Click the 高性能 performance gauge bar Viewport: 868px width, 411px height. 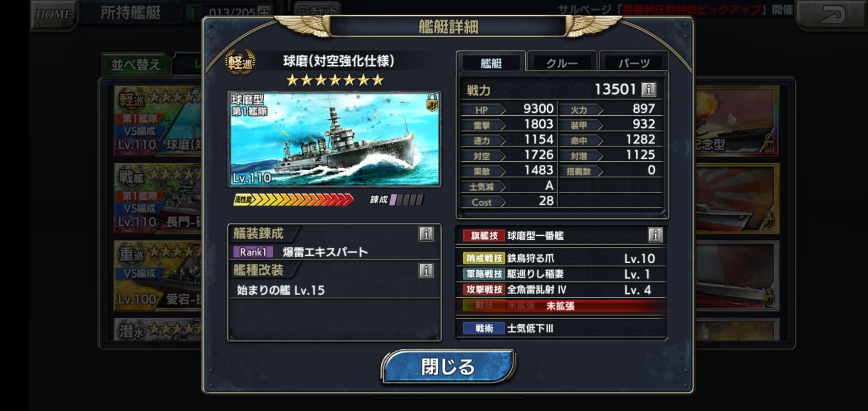click(x=294, y=199)
